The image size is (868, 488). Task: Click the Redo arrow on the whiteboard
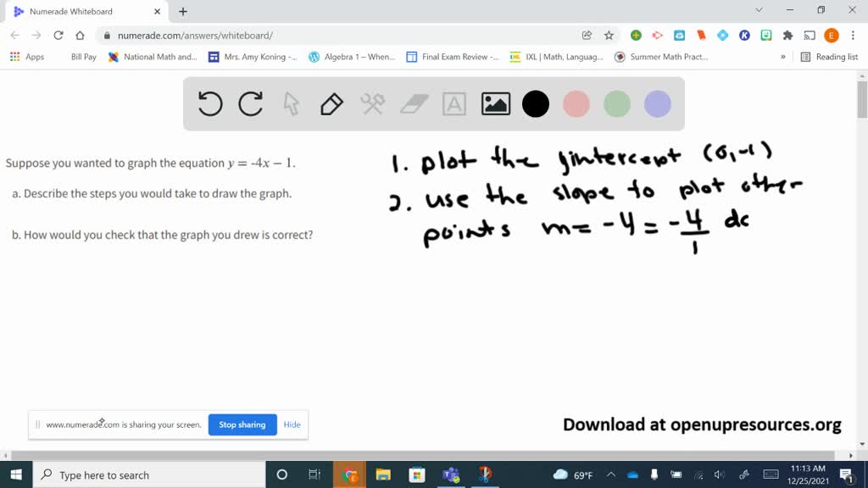[x=251, y=103]
